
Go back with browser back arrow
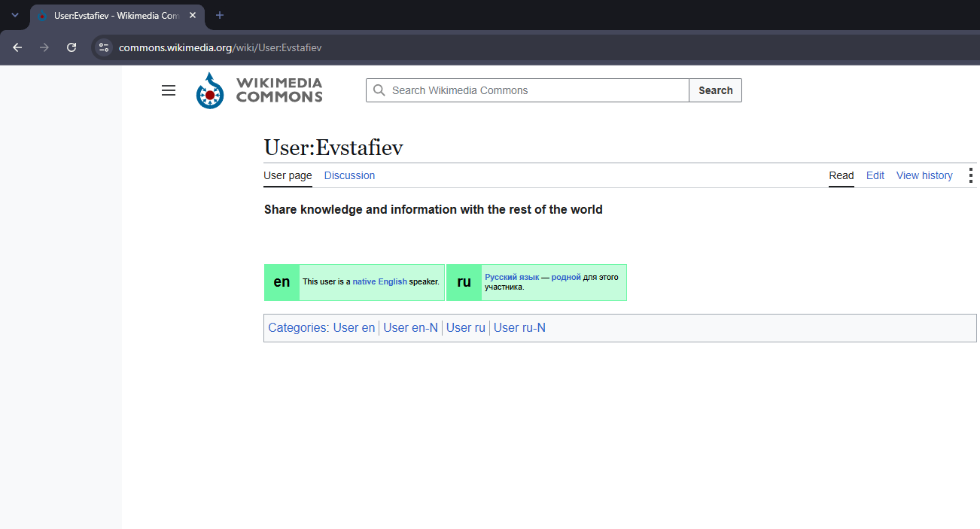17,47
